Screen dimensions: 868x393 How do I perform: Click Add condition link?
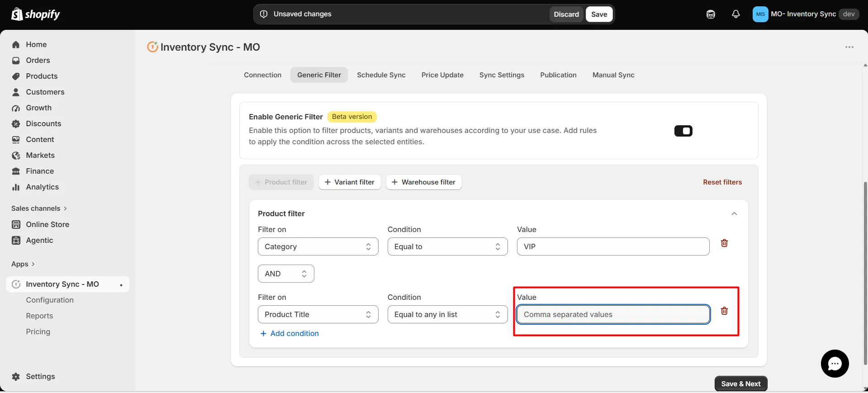289,333
